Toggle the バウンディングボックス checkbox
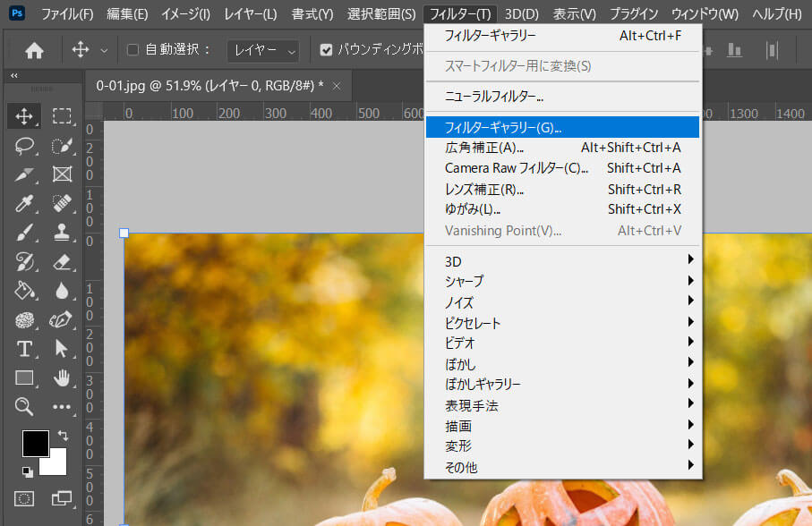The width and height of the screenshot is (812, 526). tap(327, 51)
